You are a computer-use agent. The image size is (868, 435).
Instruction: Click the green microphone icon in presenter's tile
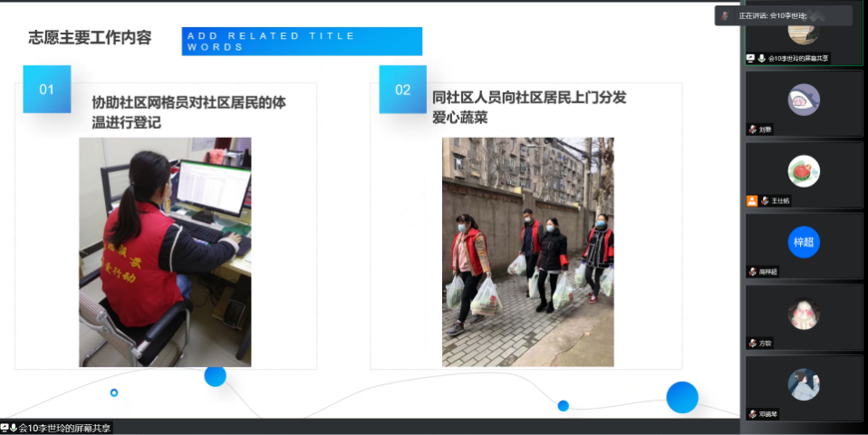point(762,58)
